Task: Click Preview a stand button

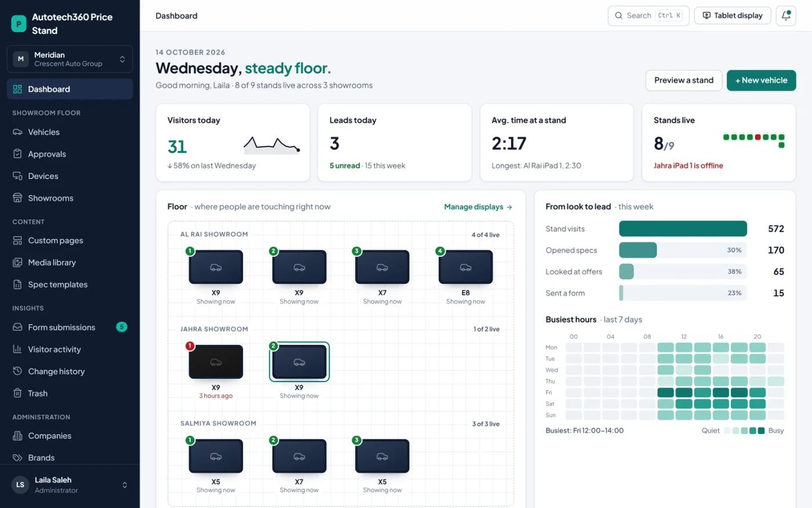Action: coord(684,80)
